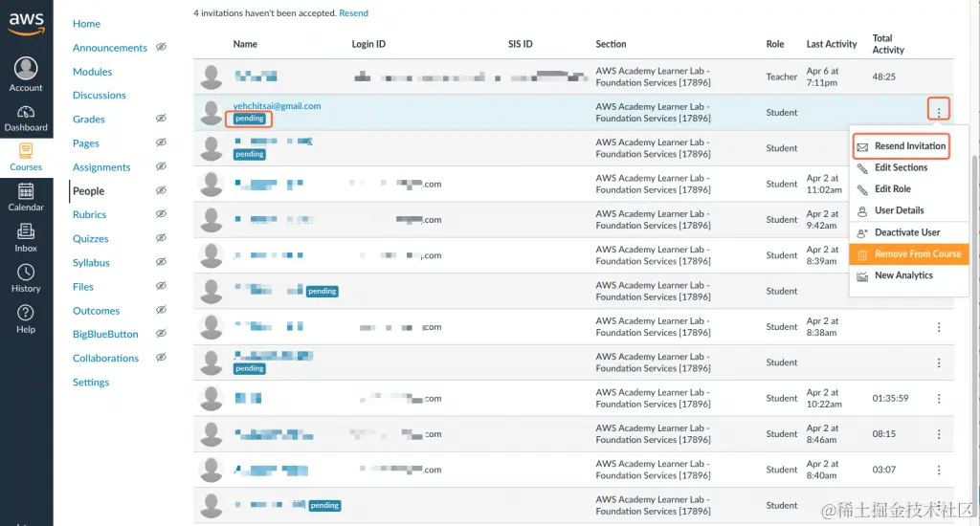Toggle visibility eye next to People

pyautogui.click(x=161, y=190)
